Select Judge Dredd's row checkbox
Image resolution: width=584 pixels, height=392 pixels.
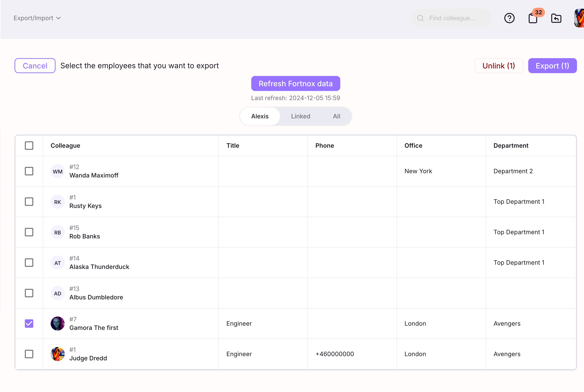click(x=29, y=354)
